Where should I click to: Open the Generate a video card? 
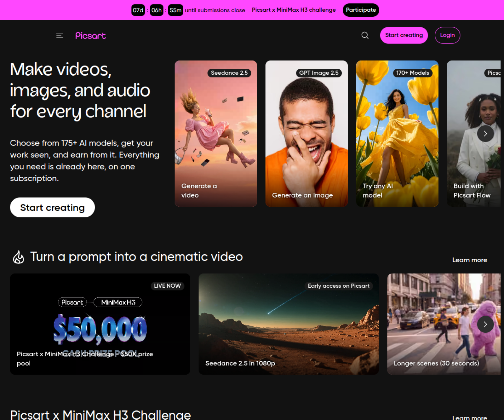tap(216, 134)
